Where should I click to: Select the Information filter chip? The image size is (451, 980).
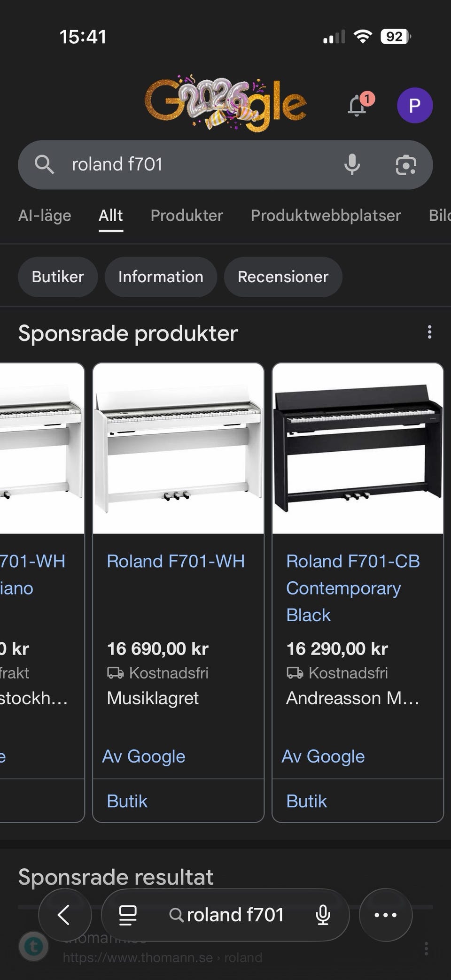(161, 277)
